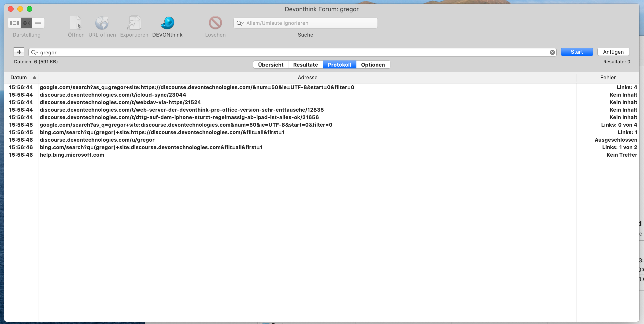
Task: Click the query field containing gregor
Action: coord(292,52)
